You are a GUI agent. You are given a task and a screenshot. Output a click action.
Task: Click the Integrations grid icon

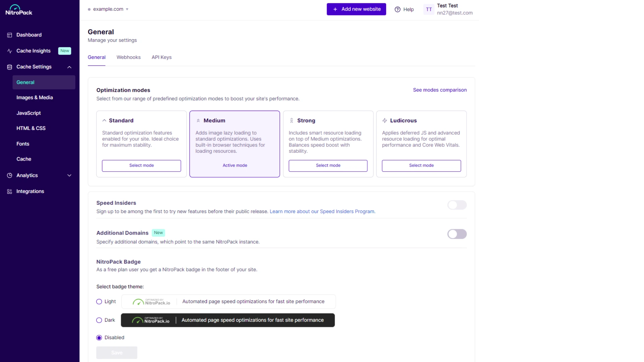point(9,191)
